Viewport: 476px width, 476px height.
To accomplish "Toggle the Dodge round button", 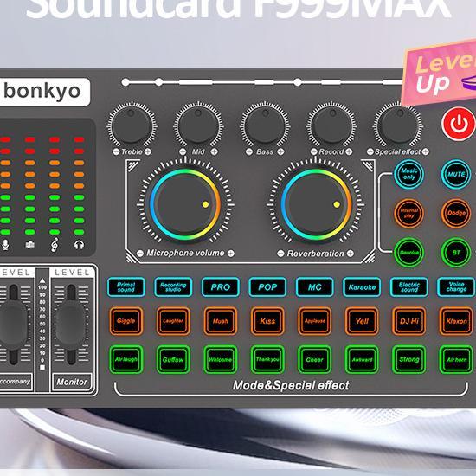I will [456, 214].
